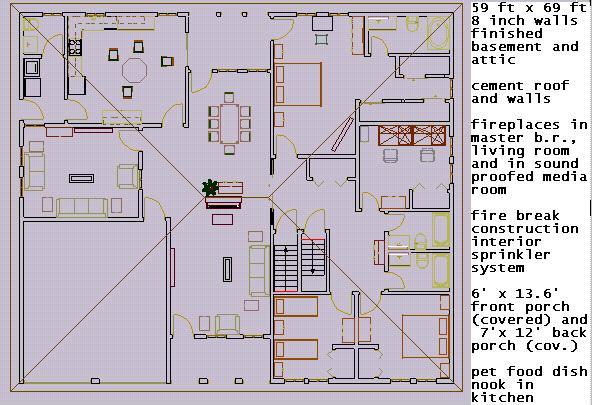Screen dimensions: 593x405
Task: Click the bottom-right bedroom bed
Action: click(x=425, y=336)
